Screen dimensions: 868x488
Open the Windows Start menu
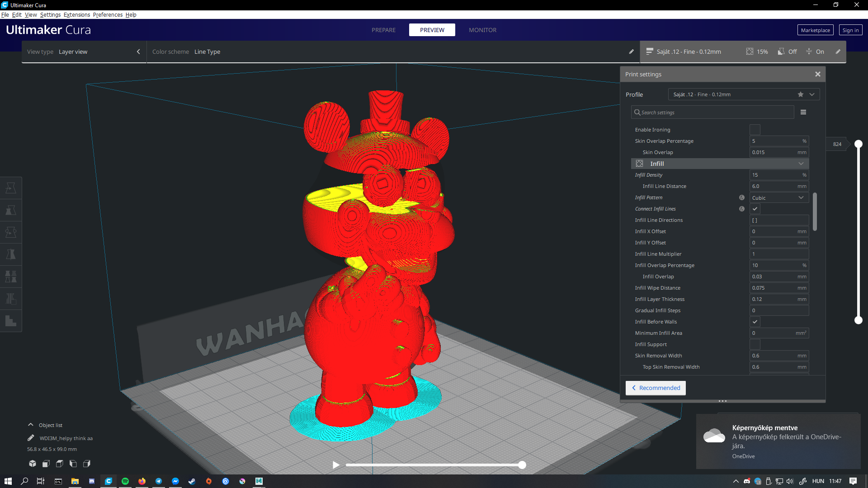[8, 481]
